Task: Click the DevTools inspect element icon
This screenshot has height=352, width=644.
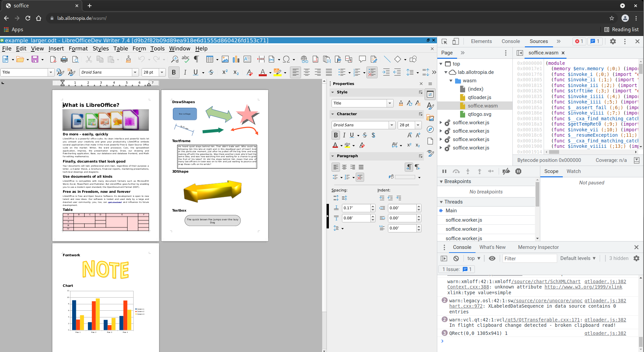Action: click(444, 41)
